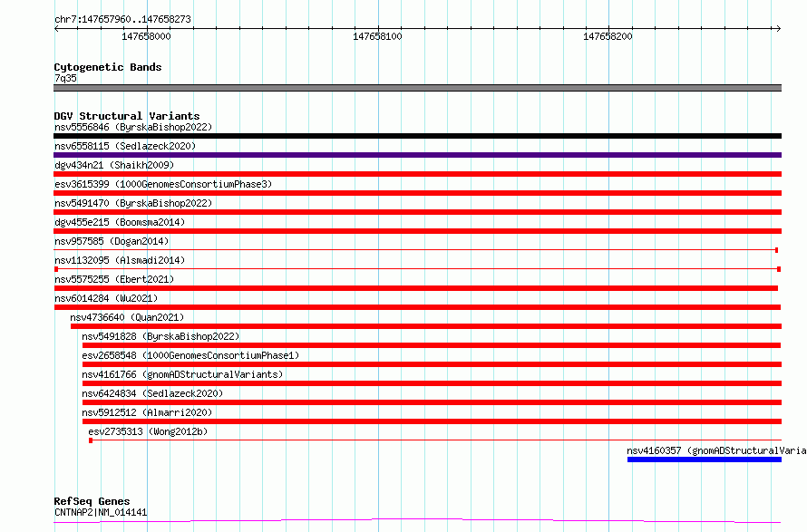Open variant nsv5556846 (ByrskaBishop2022) label
The width and height of the screenshot is (807, 532).
click(133, 127)
